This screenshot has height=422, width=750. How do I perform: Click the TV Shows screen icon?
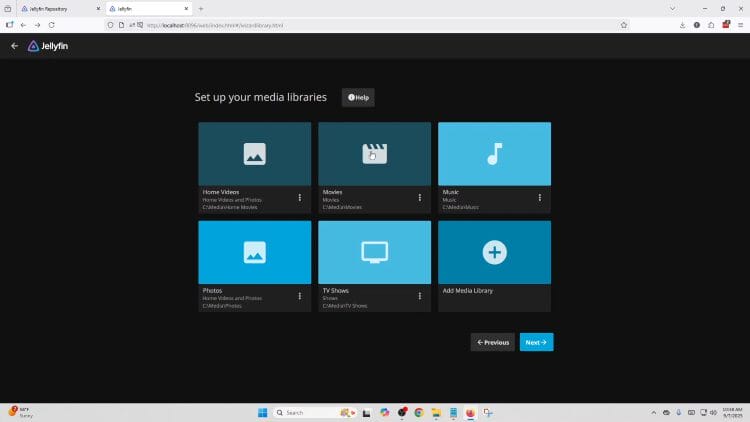pyautogui.click(x=374, y=252)
